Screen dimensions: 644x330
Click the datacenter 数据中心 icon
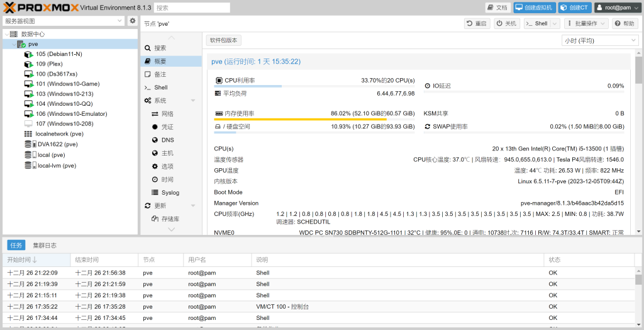(x=14, y=34)
